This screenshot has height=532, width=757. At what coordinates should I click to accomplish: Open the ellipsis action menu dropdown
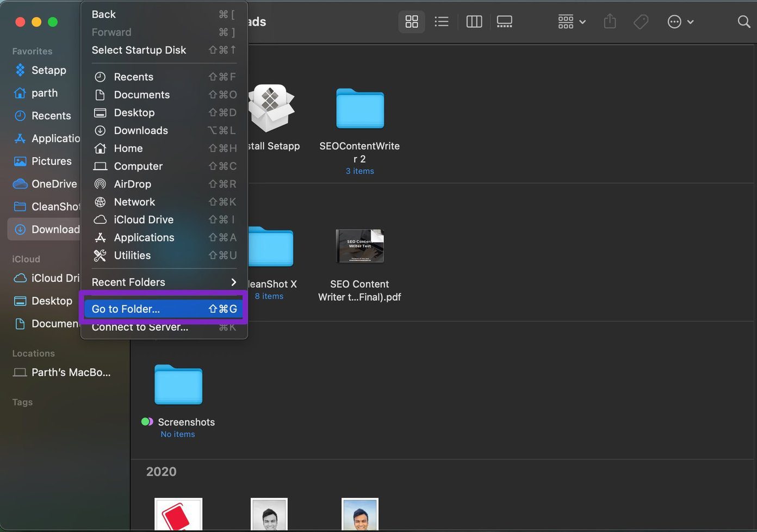pyautogui.click(x=680, y=22)
